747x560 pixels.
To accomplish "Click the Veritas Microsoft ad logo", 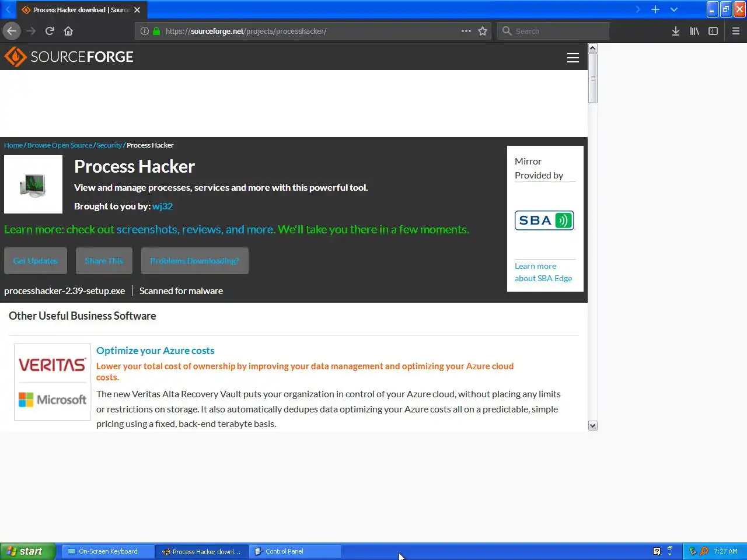I will (53, 382).
